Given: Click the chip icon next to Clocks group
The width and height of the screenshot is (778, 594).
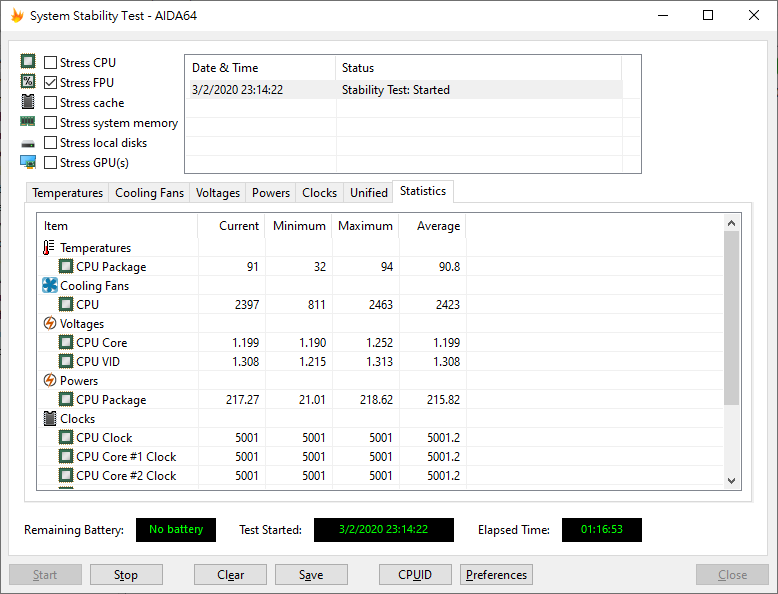Looking at the screenshot, I should pos(50,418).
